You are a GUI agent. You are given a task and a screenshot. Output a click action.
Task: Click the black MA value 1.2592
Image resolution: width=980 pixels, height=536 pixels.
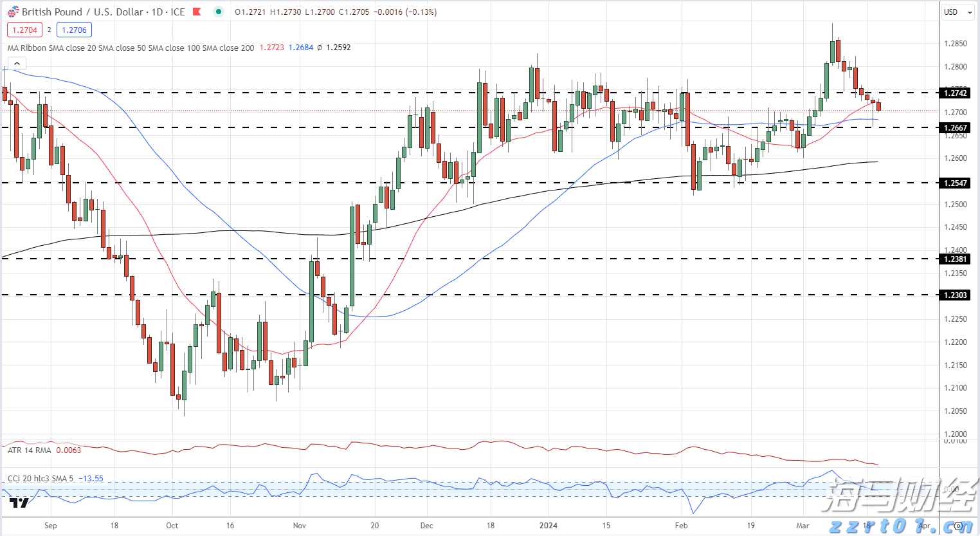tap(338, 48)
